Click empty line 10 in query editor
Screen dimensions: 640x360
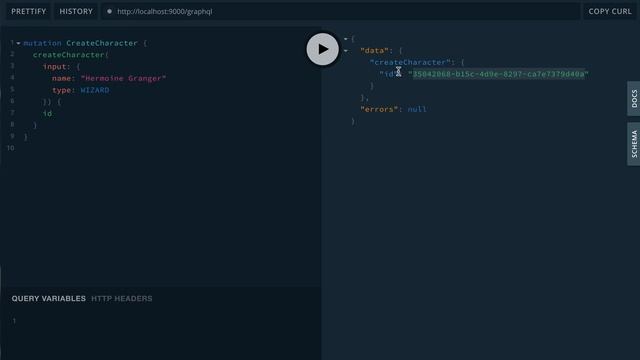pos(167,148)
